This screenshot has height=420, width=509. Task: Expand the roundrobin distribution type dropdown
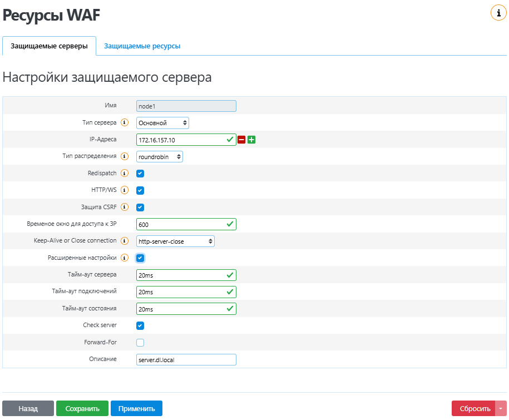160,157
